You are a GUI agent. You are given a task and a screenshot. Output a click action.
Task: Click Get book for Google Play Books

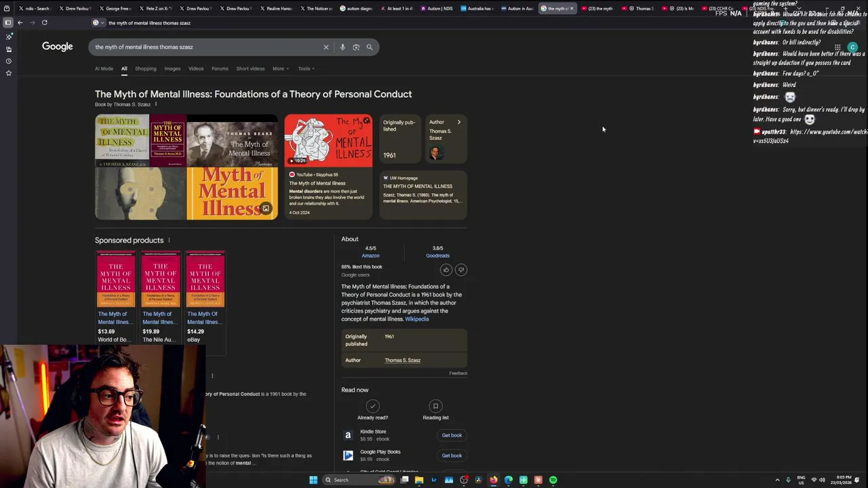pyautogui.click(x=452, y=455)
